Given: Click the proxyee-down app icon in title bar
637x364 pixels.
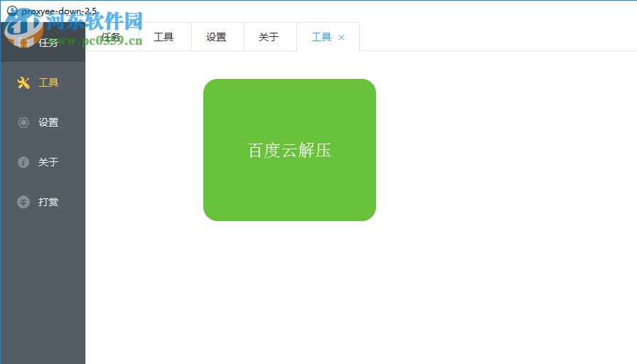Looking at the screenshot, I should [x=12, y=11].
